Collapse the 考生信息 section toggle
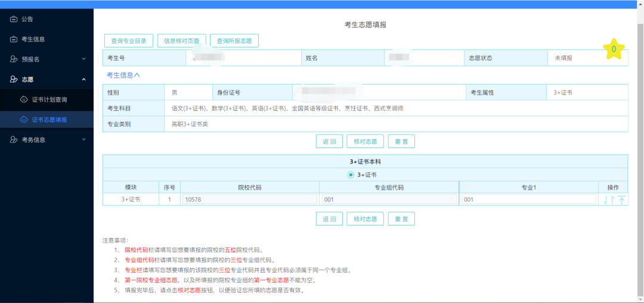 [x=123, y=75]
